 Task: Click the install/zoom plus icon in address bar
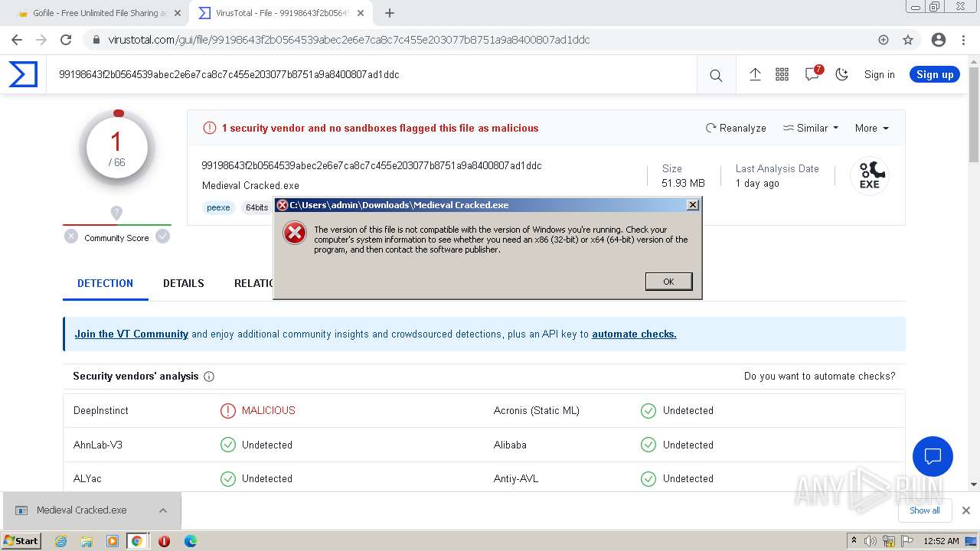point(884,40)
